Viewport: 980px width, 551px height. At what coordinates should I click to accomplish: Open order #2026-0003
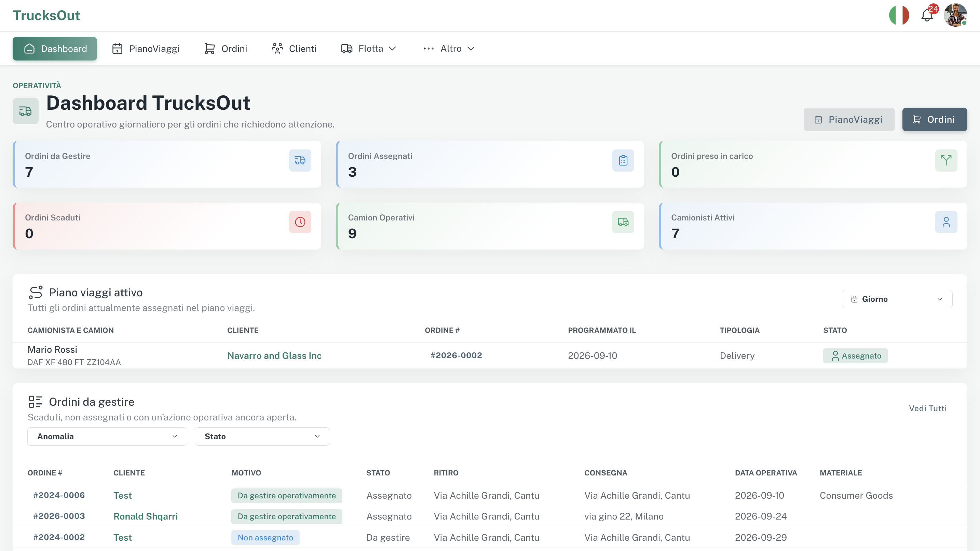[59, 516]
